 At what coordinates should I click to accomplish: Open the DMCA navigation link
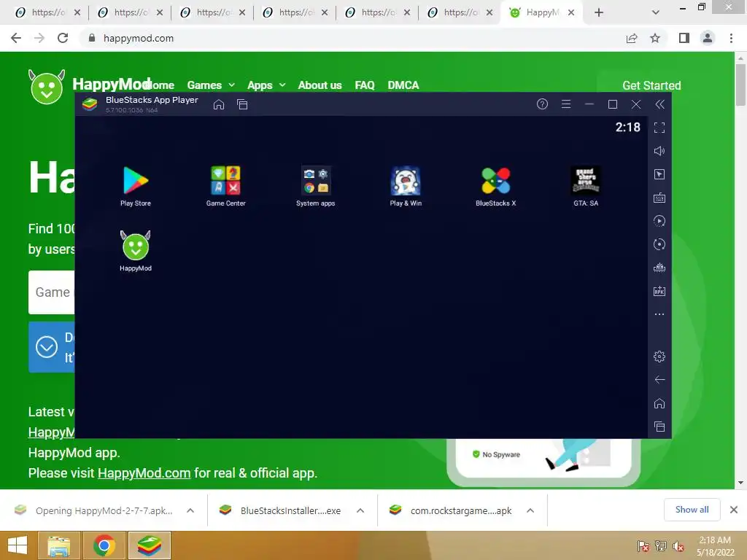click(403, 85)
